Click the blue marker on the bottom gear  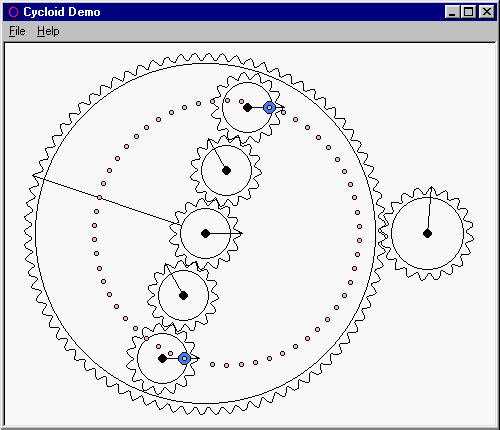coord(184,358)
